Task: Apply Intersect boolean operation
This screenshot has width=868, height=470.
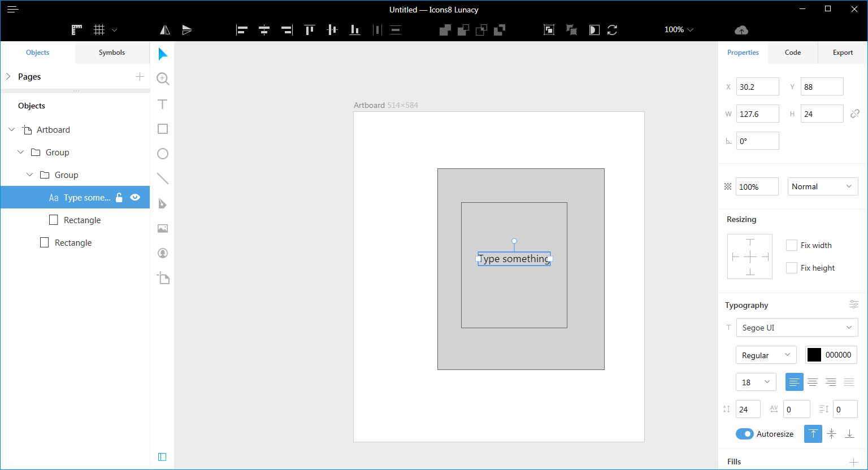Action: point(481,30)
